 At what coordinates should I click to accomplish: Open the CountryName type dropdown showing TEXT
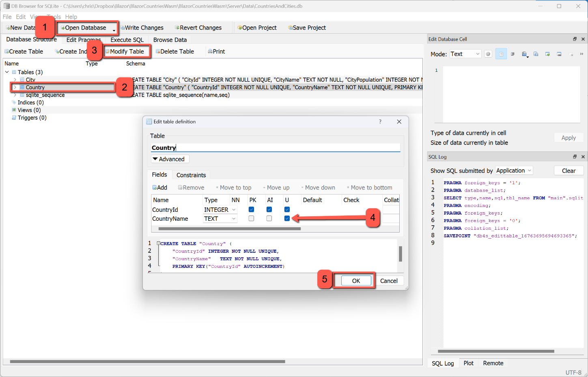[220, 219]
